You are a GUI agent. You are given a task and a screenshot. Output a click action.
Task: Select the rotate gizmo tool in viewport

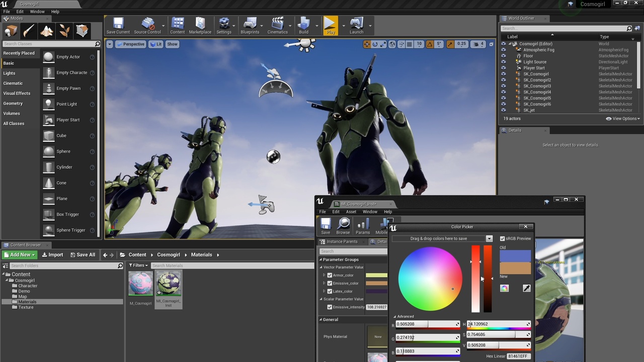tap(375, 44)
